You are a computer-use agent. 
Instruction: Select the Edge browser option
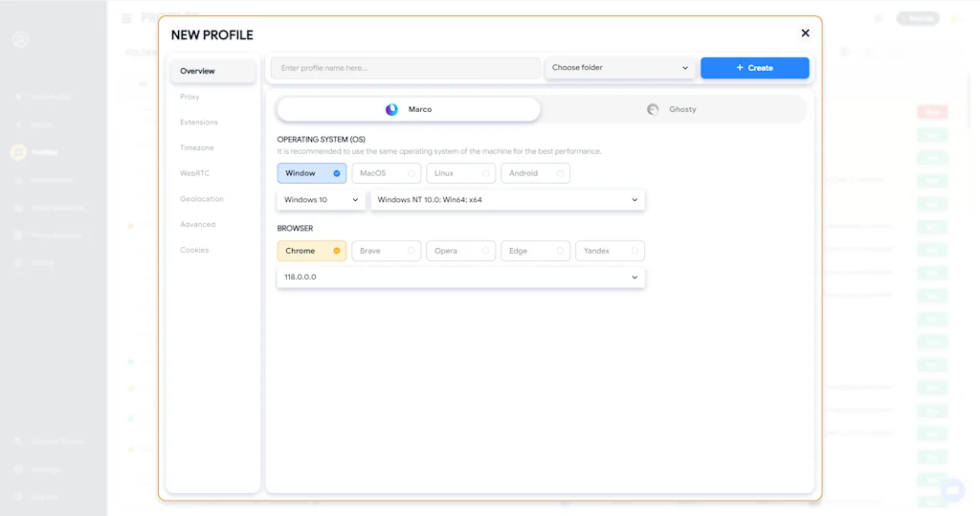(x=535, y=251)
